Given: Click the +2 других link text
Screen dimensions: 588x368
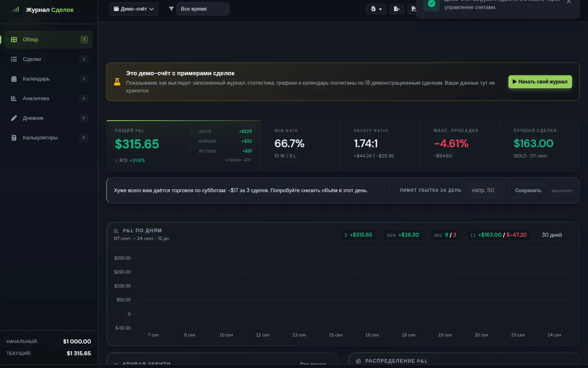Looking at the screenshot, I should 238,160.
